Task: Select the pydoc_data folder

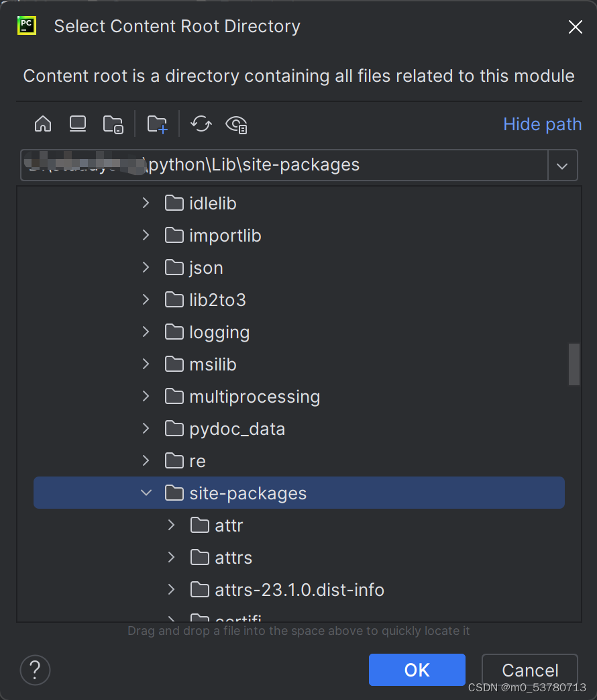Action: point(237,429)
